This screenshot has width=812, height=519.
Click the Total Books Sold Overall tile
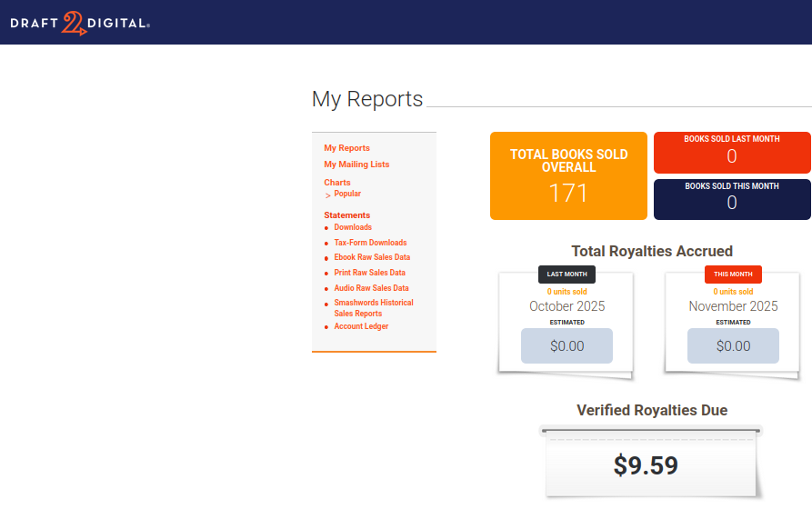tap(568, 176)
